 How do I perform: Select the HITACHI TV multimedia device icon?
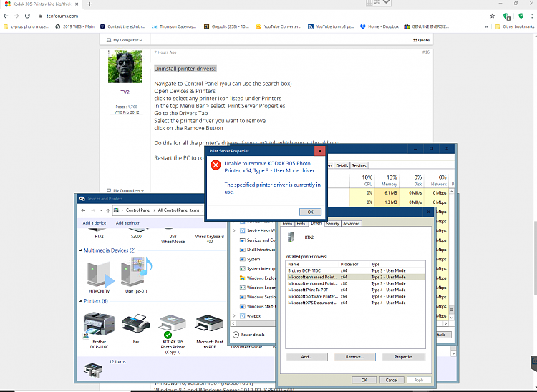[100, 276]
